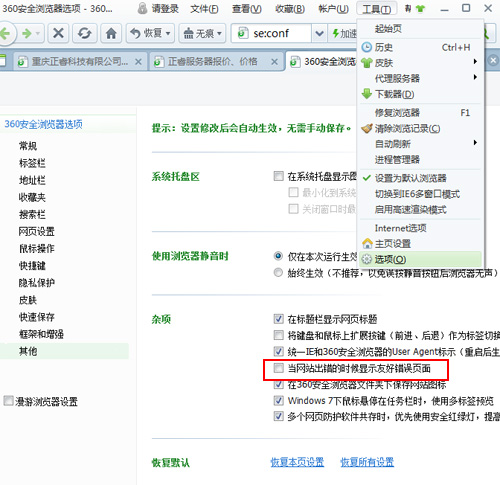
Task: Check 当网站出错的时候显示友好错误页面
Action: pos(278,368)
